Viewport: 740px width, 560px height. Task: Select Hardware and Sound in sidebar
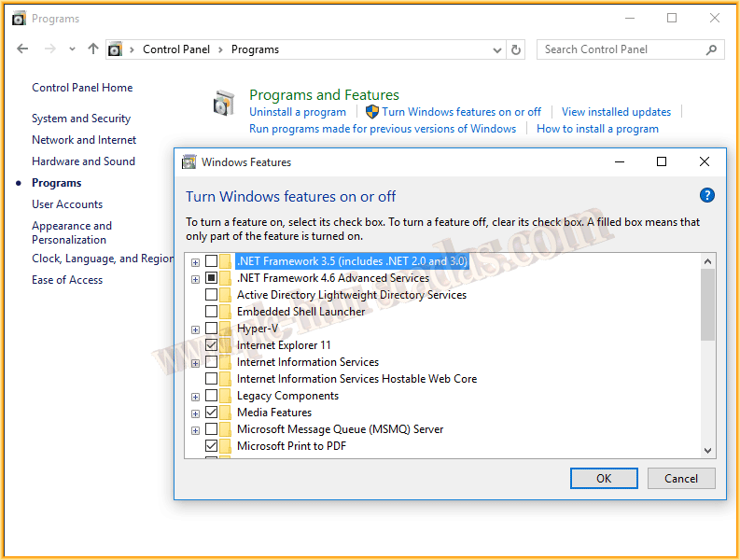83,161
